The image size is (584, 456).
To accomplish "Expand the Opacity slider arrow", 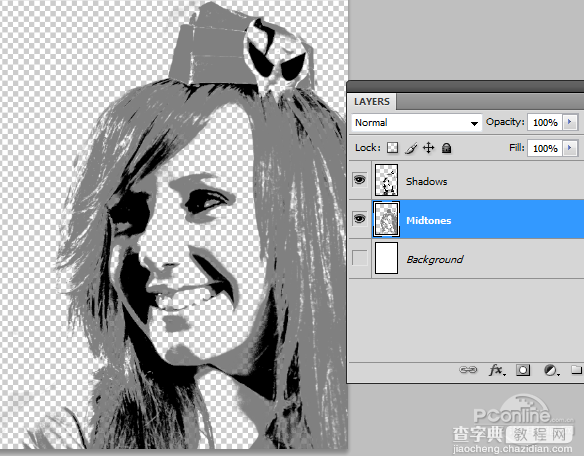I will pyautogui.click(x=569, y=122).
